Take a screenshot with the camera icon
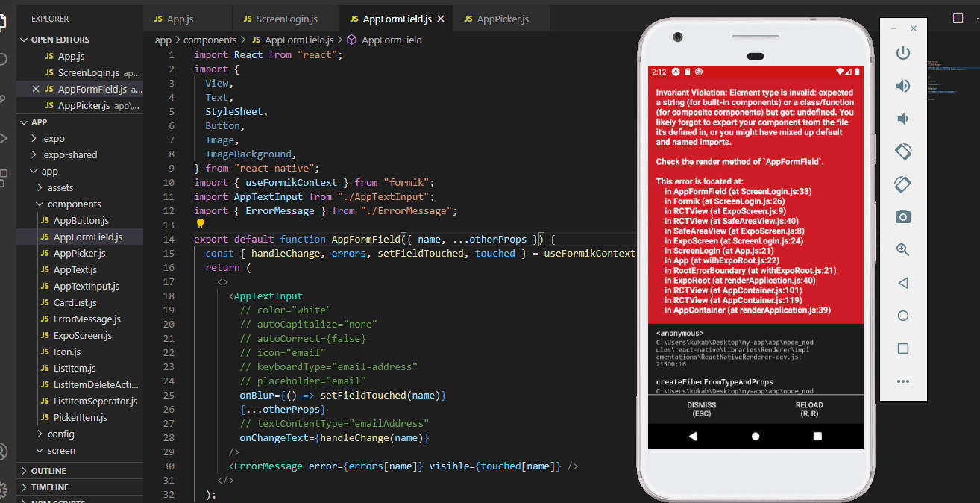Screen dimensions: 980x503 (x=902, y=217)
